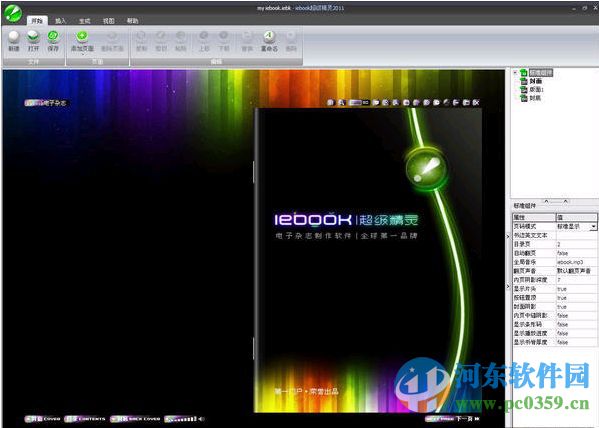The width and height of the screenshot is (599, 428).
Task: Switch to the 帮助 ribbon tab
Action: 132,21
